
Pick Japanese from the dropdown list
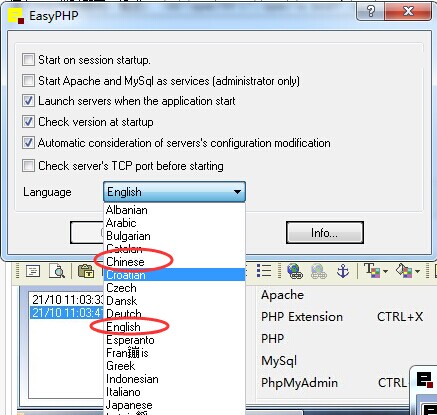[175, 405]
